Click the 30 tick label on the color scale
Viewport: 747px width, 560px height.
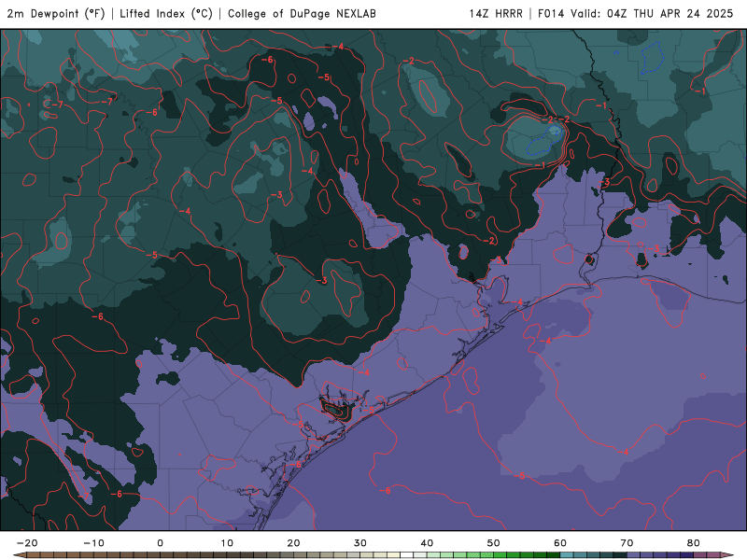(360, 543)
